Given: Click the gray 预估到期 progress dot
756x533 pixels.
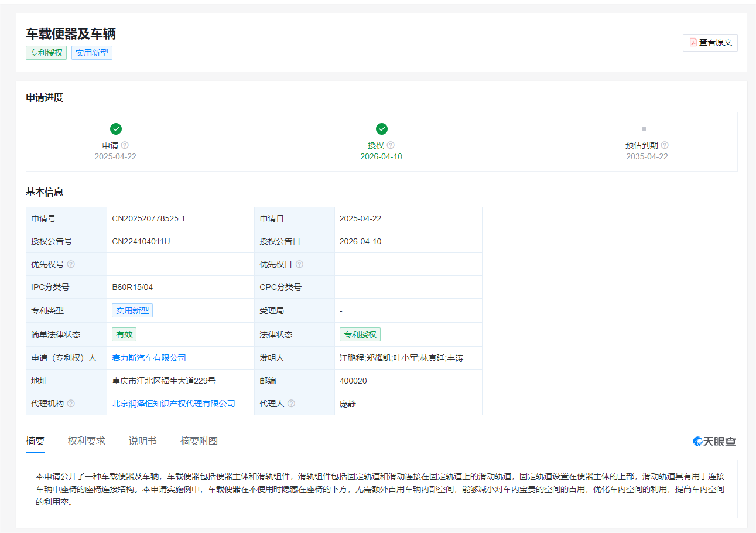Looking at the screenshot, I should point(644,128).
